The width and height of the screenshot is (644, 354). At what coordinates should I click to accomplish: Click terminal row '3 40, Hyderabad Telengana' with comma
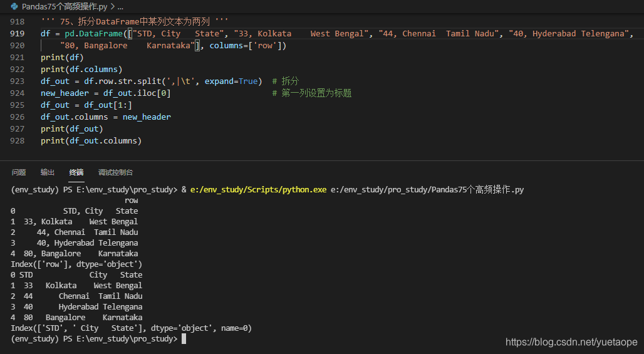(x=75, y=242)
